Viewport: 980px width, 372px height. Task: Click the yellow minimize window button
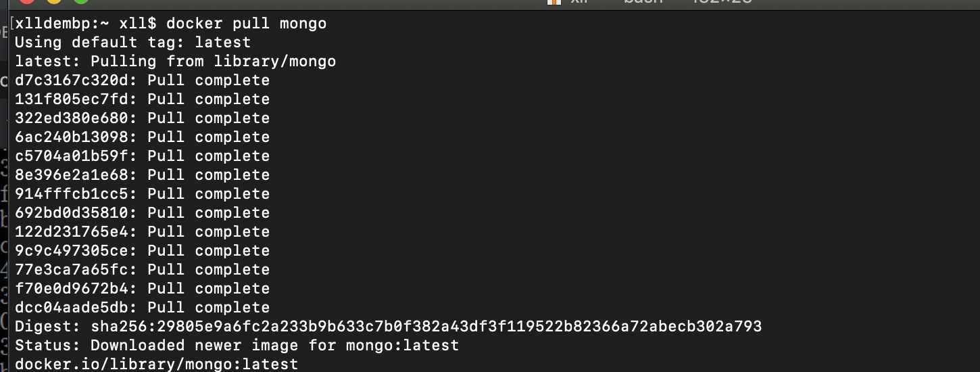click(x=55, y=1)
